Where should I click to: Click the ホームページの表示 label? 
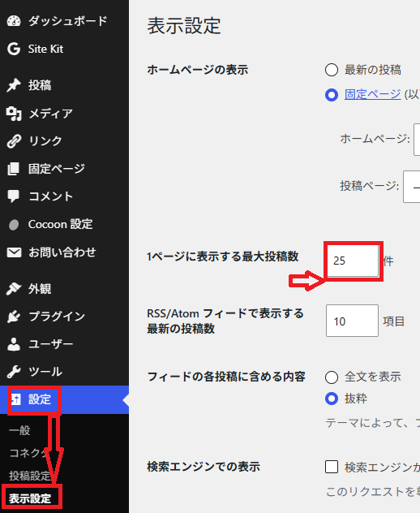pyautogui.click(x=197, y=70)
